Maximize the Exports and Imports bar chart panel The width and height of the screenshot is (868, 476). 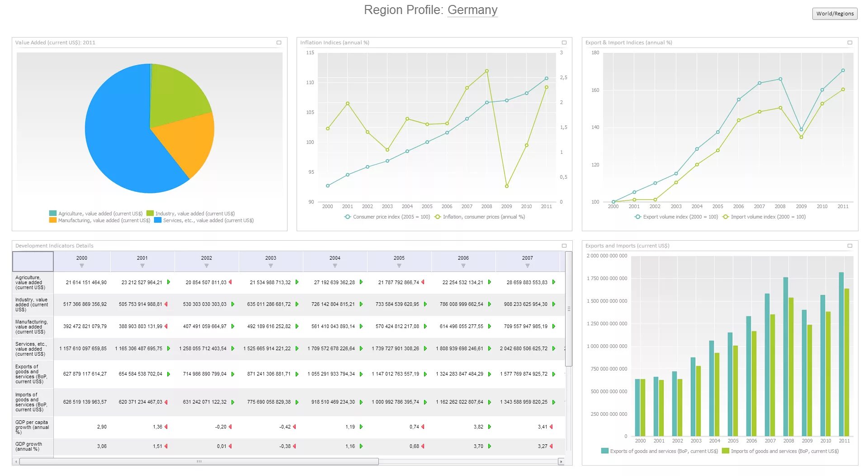point(850,246)
